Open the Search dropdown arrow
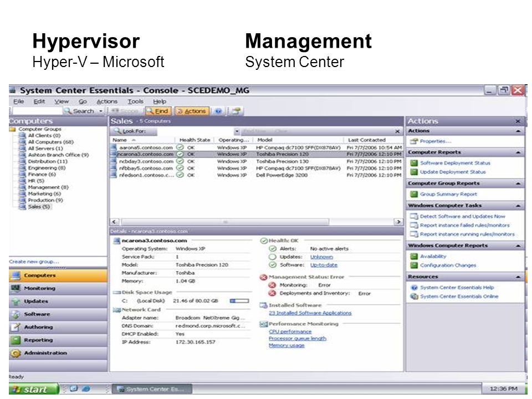 click(x=101, y=111)
